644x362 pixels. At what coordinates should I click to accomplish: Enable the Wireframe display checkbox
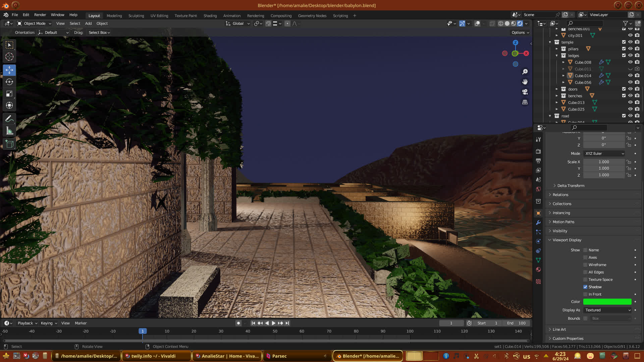585,265
